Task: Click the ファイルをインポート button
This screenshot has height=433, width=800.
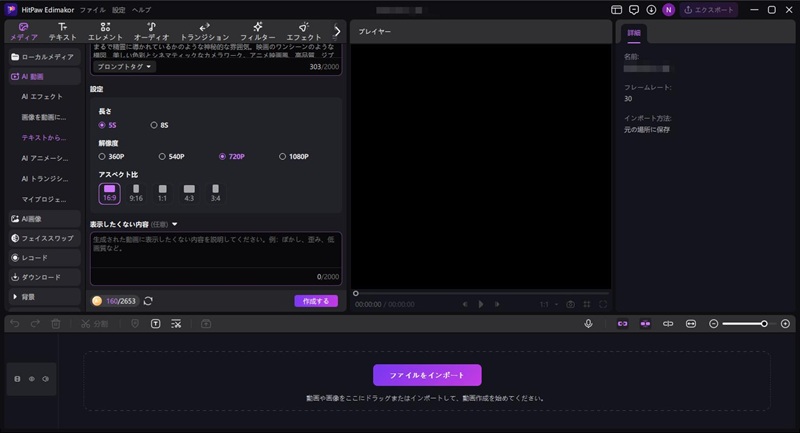Action: (x=427, y=375)
